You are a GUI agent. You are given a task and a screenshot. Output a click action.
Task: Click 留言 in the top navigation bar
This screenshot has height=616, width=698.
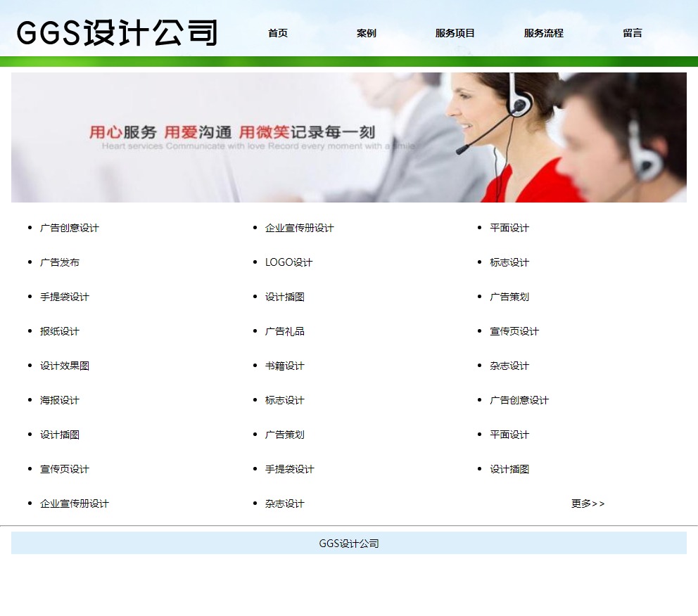click(x=633, y=33)
